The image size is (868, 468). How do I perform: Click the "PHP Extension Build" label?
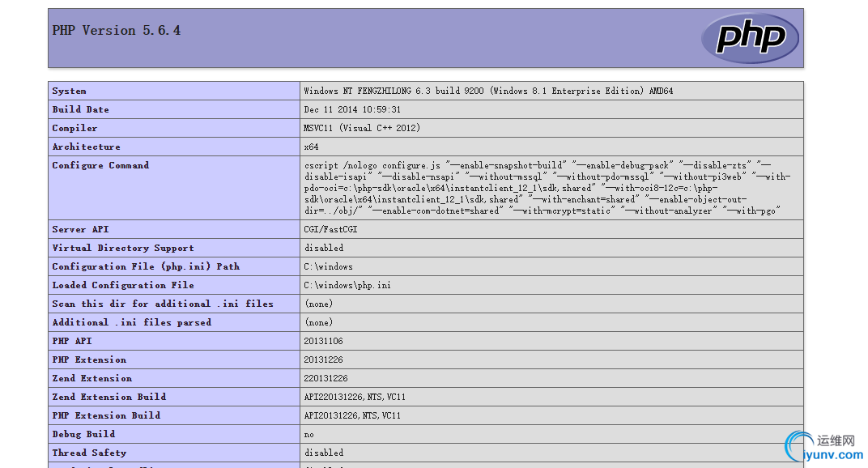tap(106, 415)
